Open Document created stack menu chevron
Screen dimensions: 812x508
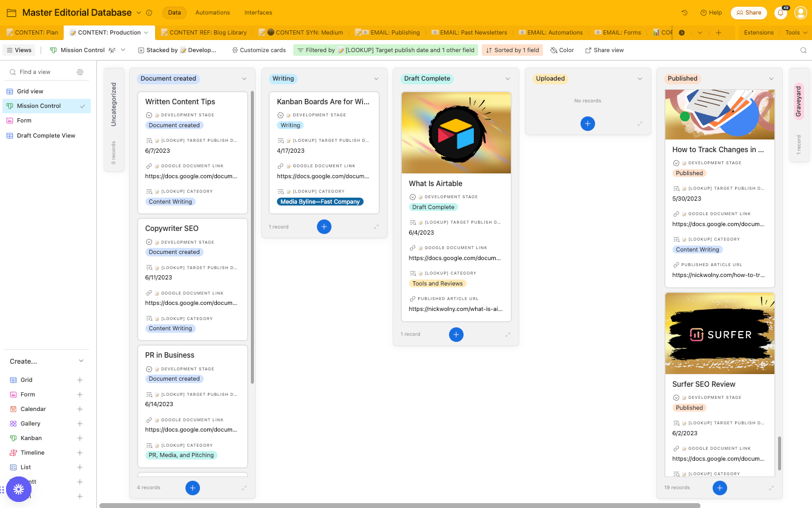[x=244, y=79]
